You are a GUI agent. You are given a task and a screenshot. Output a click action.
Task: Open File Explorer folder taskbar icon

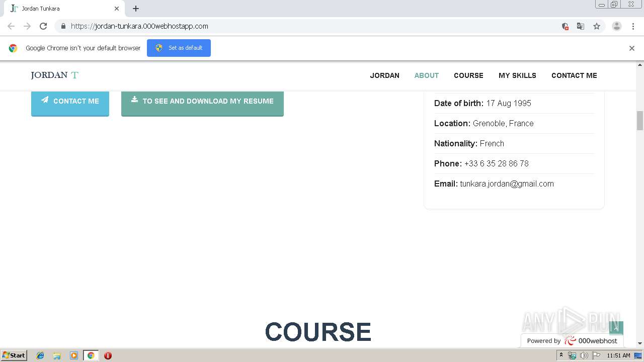(x=57, y=355)
